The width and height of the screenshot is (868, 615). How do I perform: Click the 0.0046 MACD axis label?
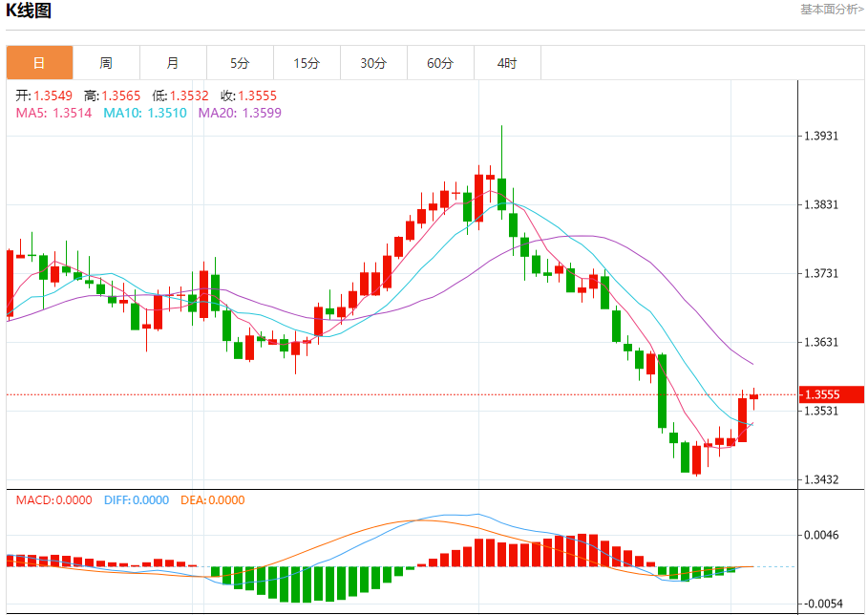[x=821, y=535]
